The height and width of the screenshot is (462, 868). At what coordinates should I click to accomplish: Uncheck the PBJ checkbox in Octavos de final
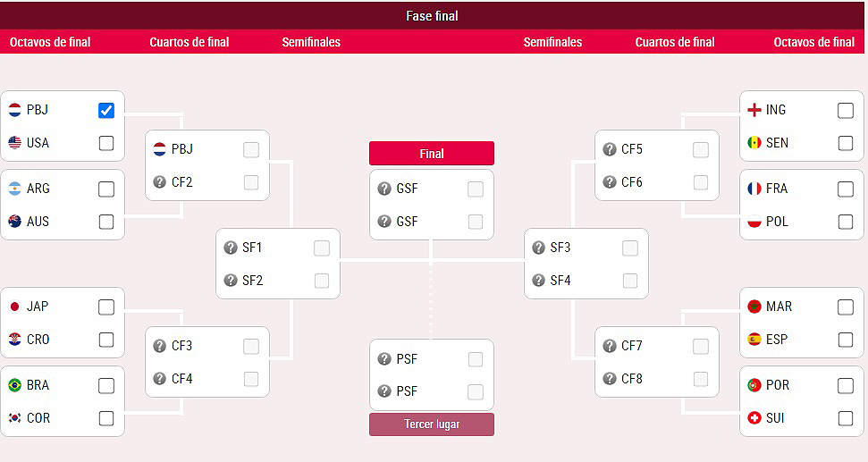[x=106, y=110]
